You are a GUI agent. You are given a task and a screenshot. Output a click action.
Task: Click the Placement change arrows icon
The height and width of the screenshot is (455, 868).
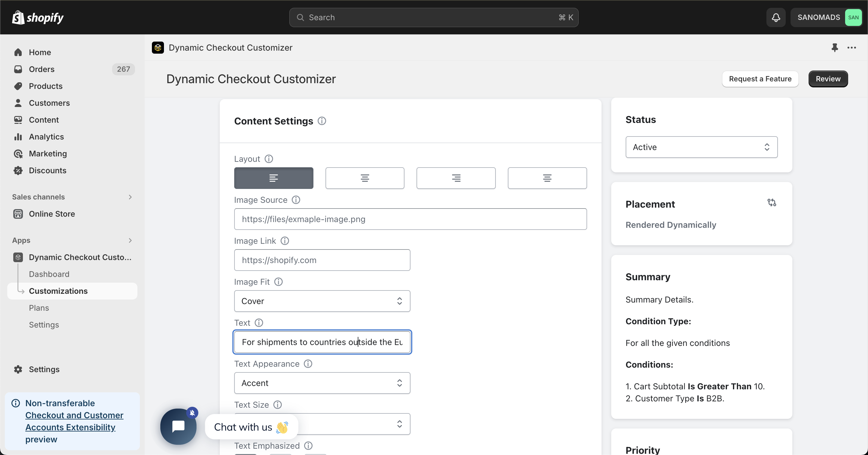pos(772,203)
